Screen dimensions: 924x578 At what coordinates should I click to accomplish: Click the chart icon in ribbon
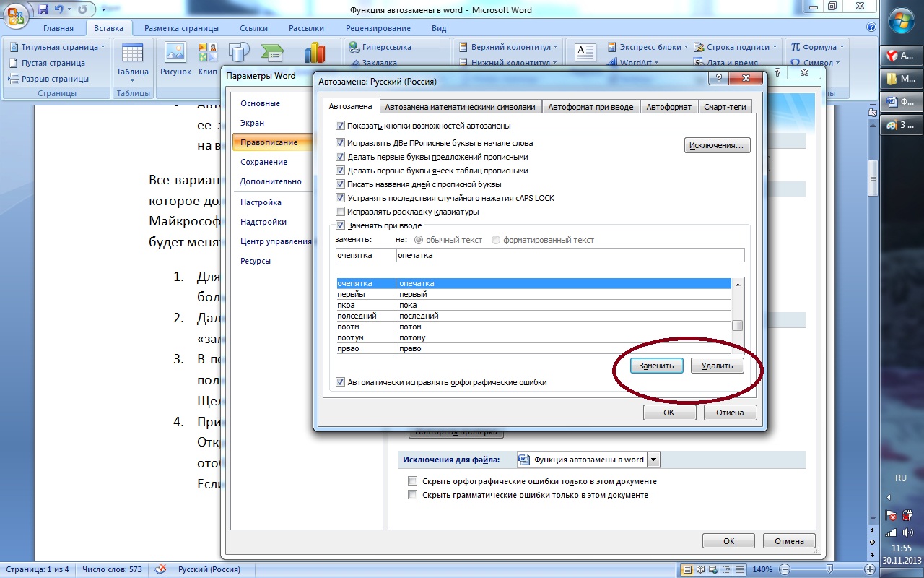click(x=314, y=53)
